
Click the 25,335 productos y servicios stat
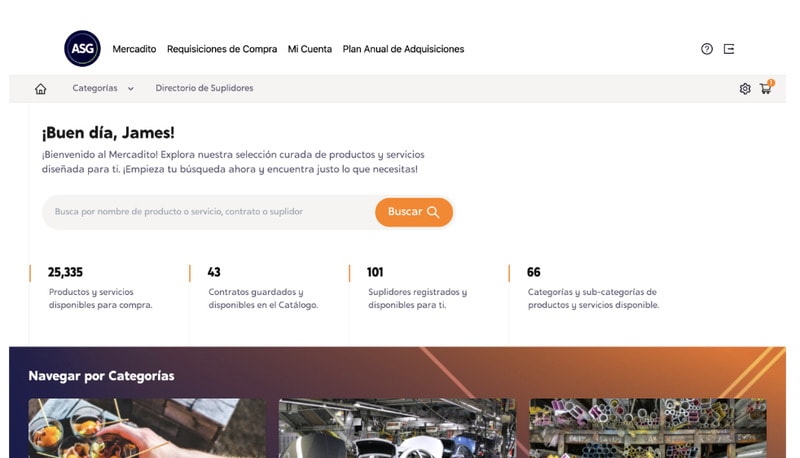click(100, 289)
